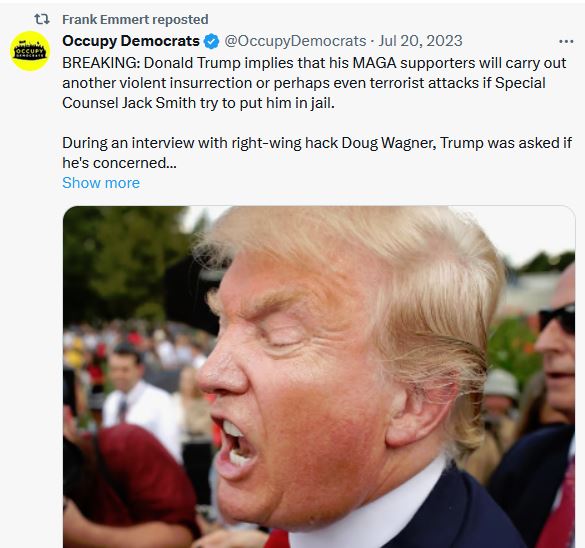Click the word BREAKING at tweet start
The width and height of the screenshot is (585, 548).
tap(101, 63)
